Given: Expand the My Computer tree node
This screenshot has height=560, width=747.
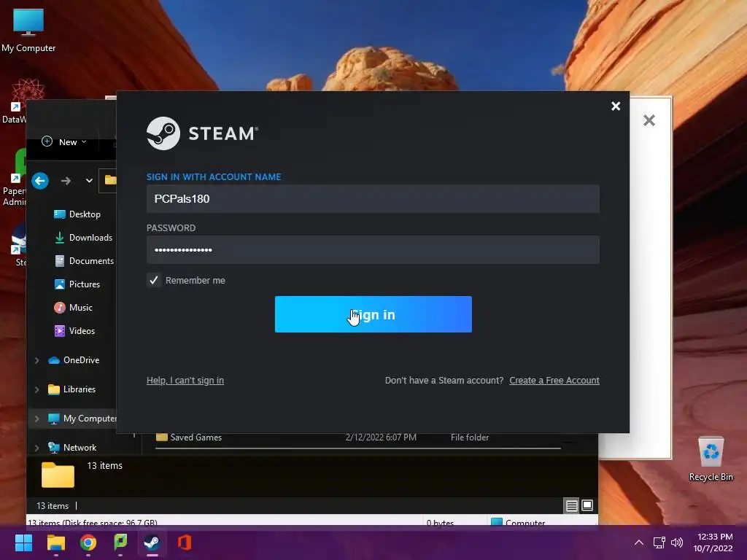Looking at the screenshot, I should click(36, 419).
